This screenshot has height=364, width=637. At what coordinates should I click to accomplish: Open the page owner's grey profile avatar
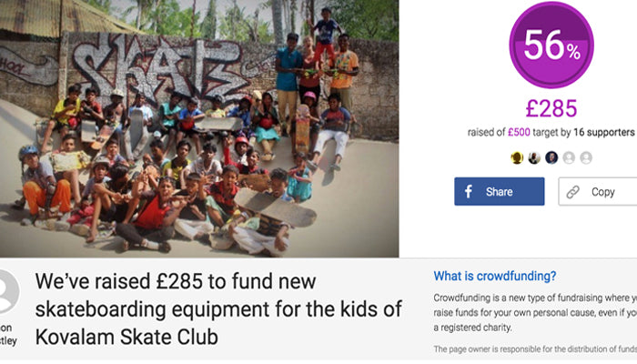click(6, 292)
